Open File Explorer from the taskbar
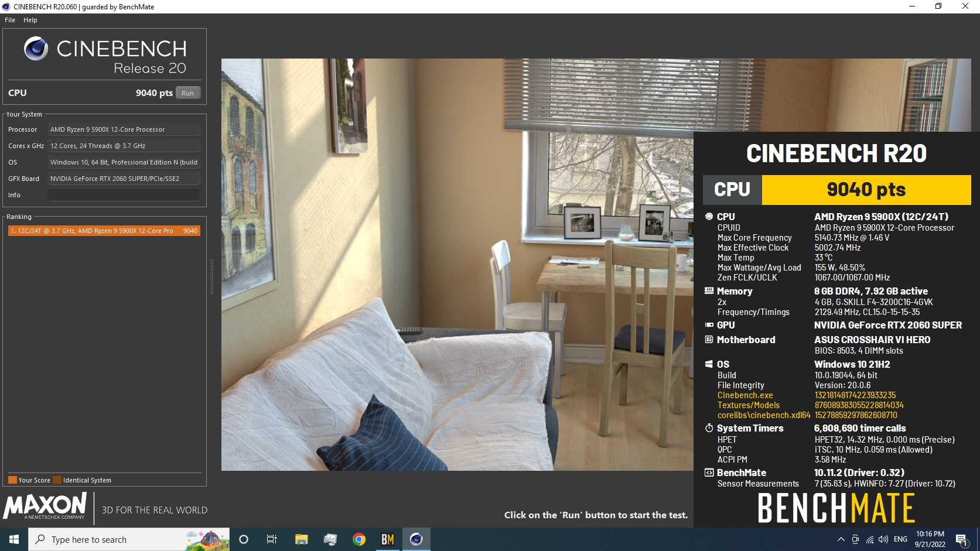The width and height of the screenshot is (980, 551). (301, 539)
